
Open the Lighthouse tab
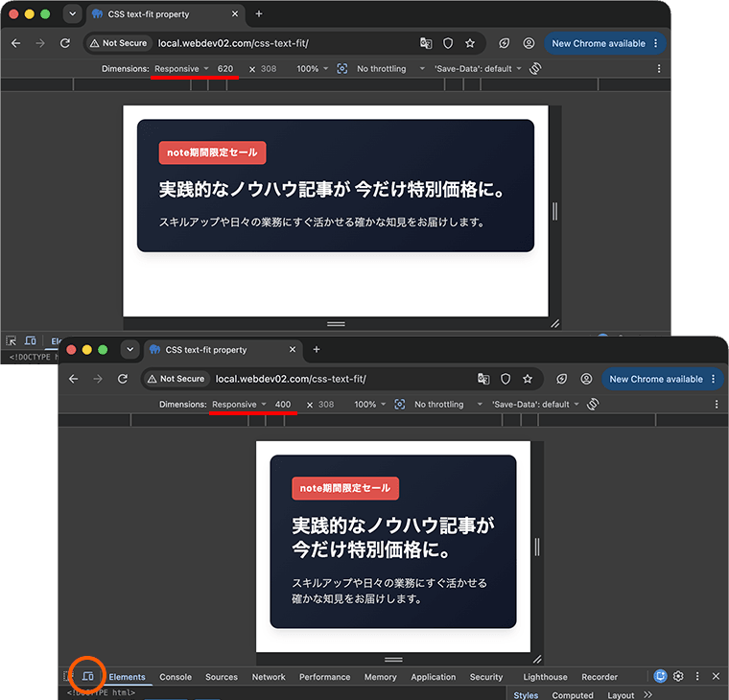click(x=545, y=677)
